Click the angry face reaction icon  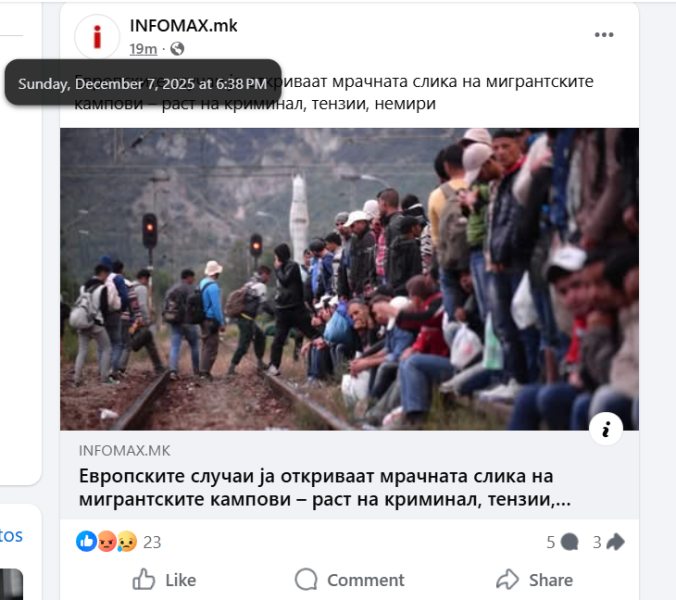click(x=106, y=541)
